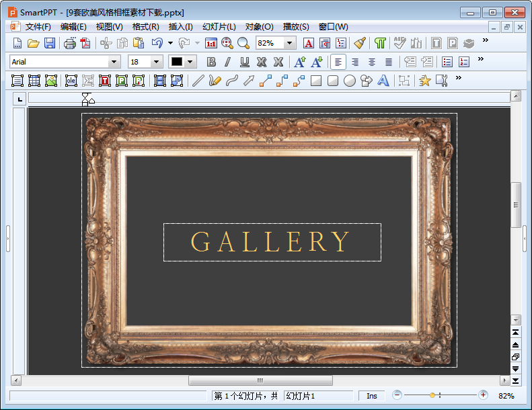Open a file with the folder icon
This screenshot has height=410, width=532.
point(33,43)
